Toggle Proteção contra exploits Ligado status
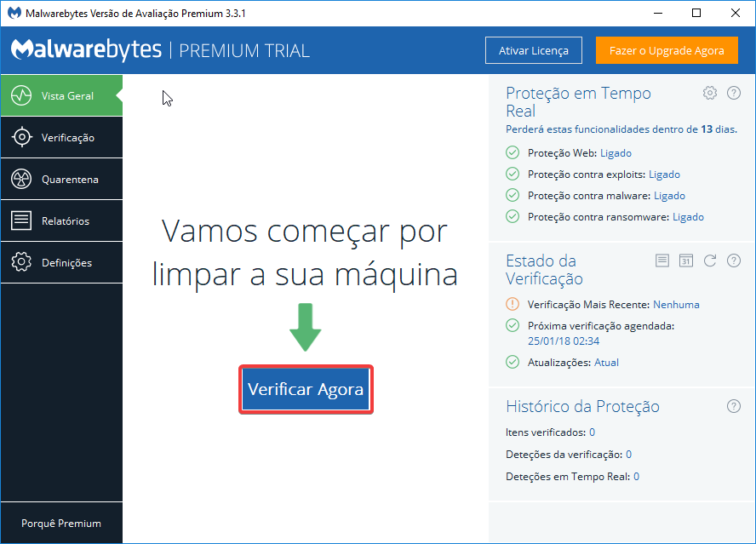The width and height of the screenshot is (756, 544). (664, 175)
